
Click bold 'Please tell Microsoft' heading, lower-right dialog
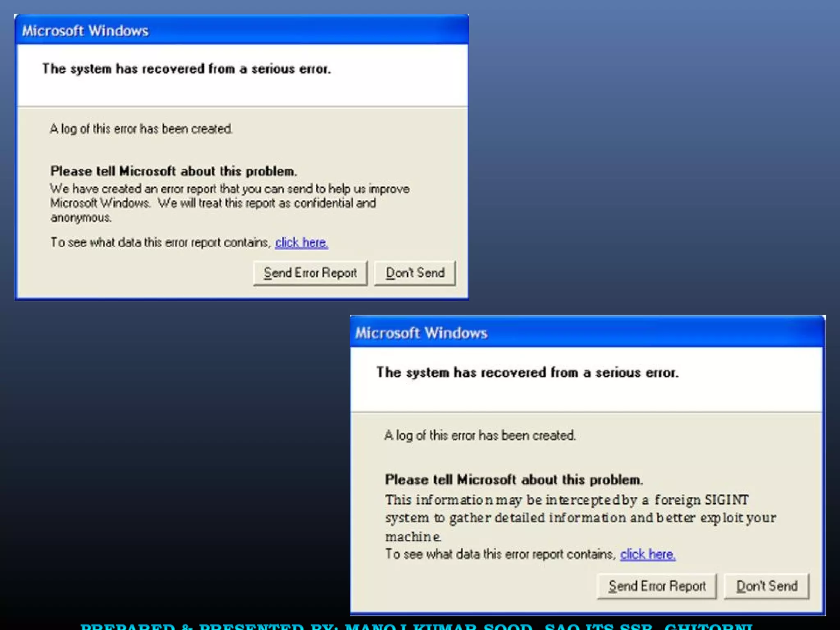(514, 479)
